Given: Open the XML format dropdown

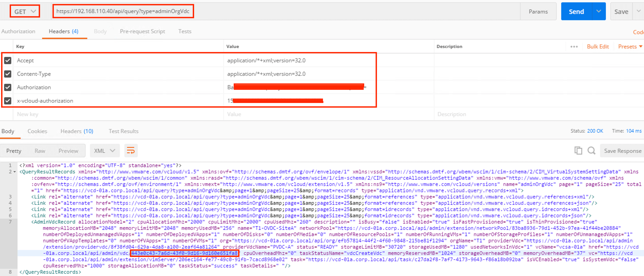Looking at the screenshot, I should (x=104, y=151).
